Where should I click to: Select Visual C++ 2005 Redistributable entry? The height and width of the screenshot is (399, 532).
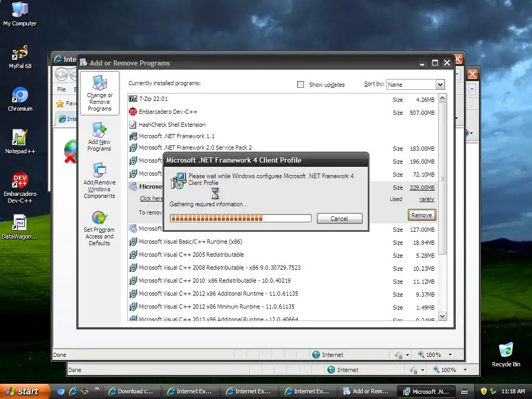pos(283,255)
